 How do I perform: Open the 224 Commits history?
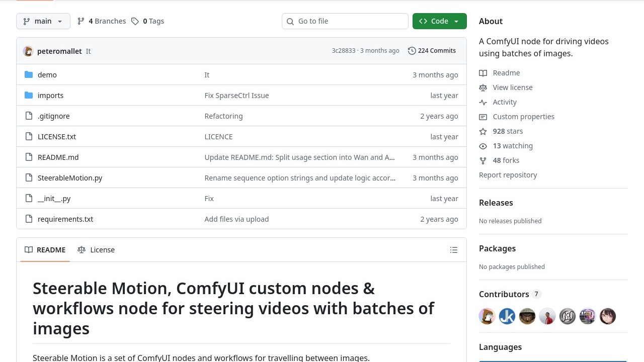point(436,51)
